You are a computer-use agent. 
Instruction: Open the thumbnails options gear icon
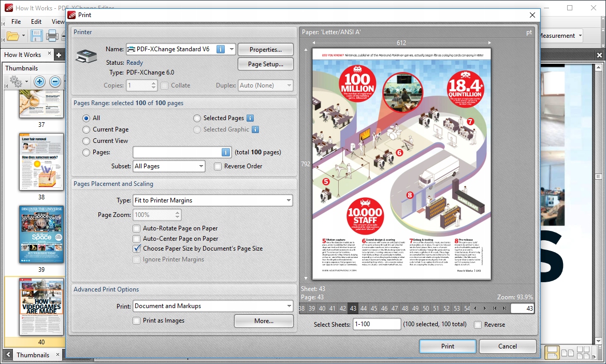tap(16, 82)
